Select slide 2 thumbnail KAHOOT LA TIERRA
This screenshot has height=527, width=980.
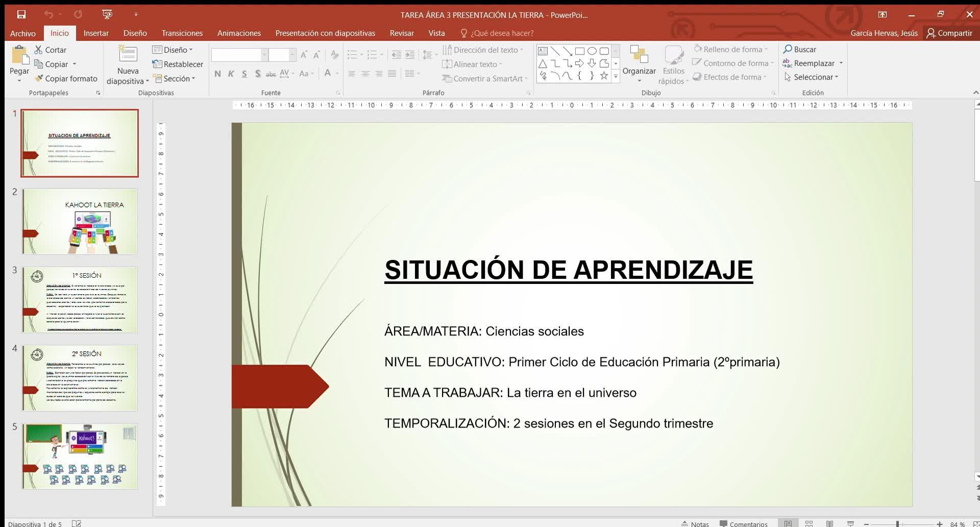[80, 222]
